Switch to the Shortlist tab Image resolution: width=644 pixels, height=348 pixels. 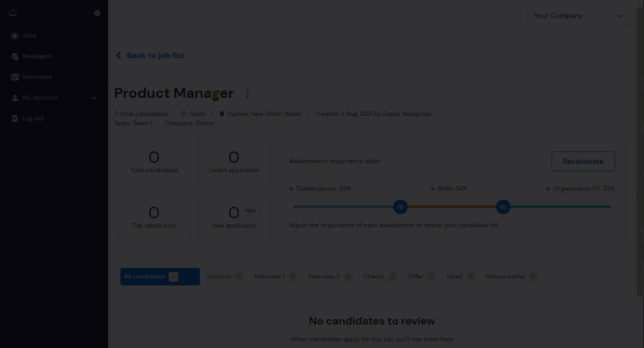pyautogui.click(x=225, y=277)
